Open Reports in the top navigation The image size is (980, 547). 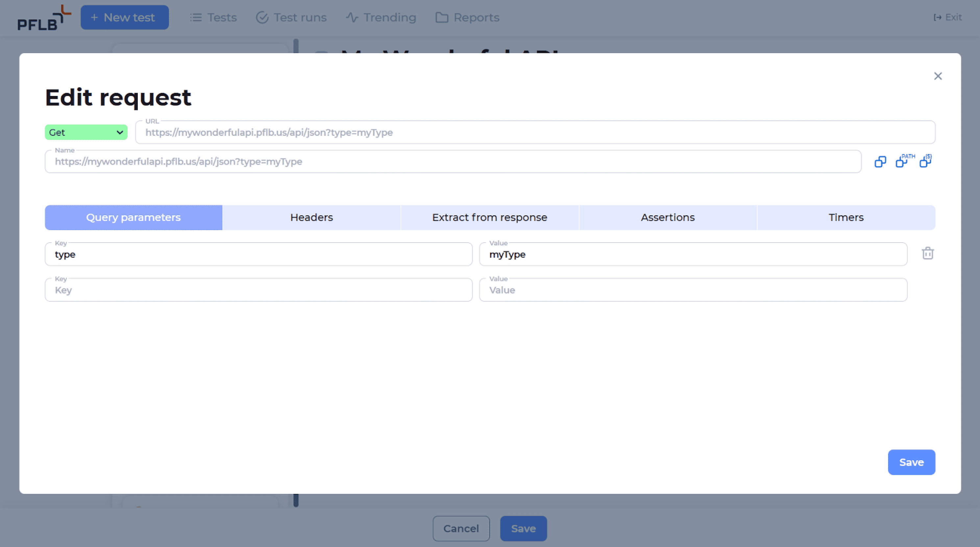[x=468, y=17]
